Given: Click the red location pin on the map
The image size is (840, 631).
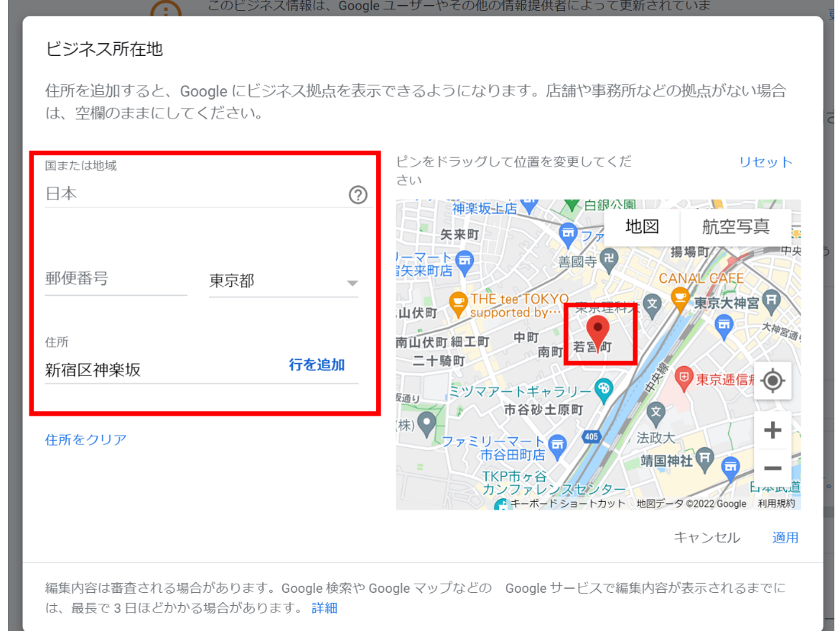Looking at the screenshot, I should [598, 333].
